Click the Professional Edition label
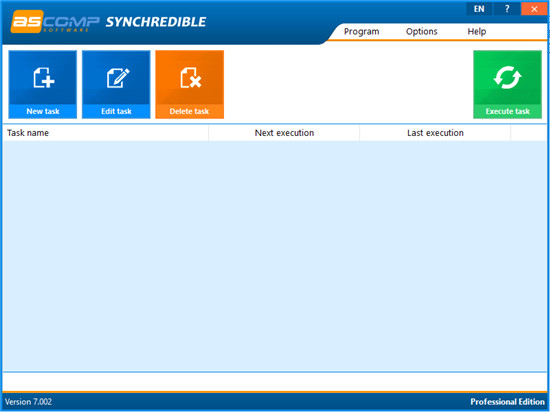This screenshot has width=550, height=412. coord(508,402)
